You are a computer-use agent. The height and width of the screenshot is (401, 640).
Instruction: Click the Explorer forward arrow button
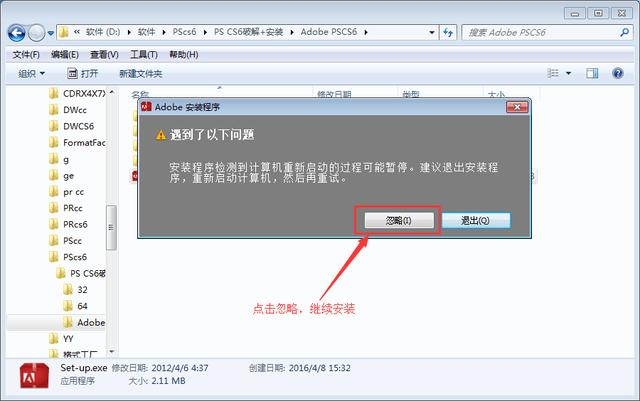[36, 33]
